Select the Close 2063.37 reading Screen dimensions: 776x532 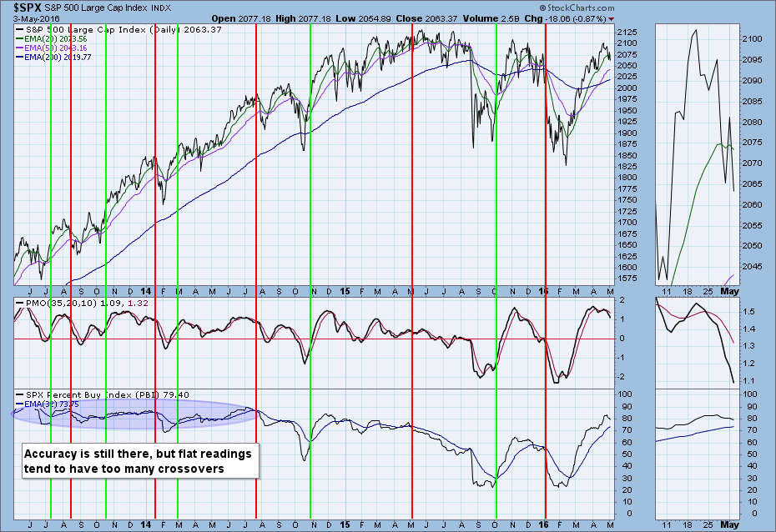pos(426,19)
